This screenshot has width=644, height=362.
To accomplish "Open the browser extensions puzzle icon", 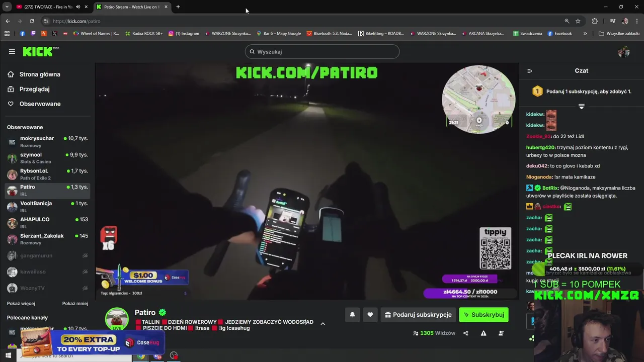I will [x=595, y=21].
